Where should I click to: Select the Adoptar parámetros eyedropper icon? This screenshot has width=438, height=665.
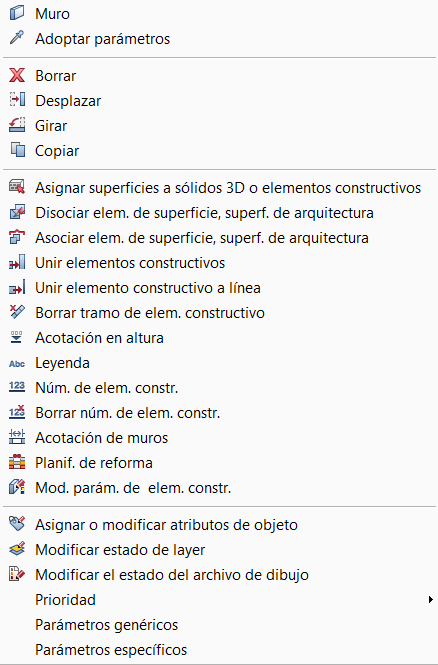[17, 39]
